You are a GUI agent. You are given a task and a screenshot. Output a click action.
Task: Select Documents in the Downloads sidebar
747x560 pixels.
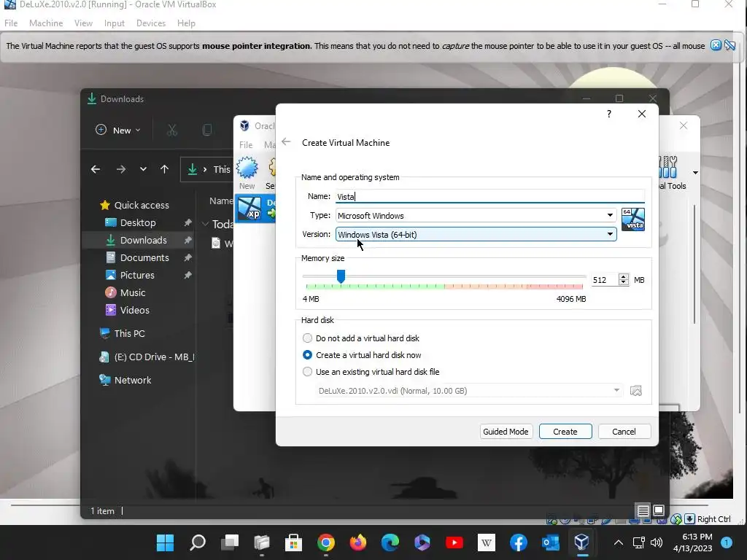[144, 257]
